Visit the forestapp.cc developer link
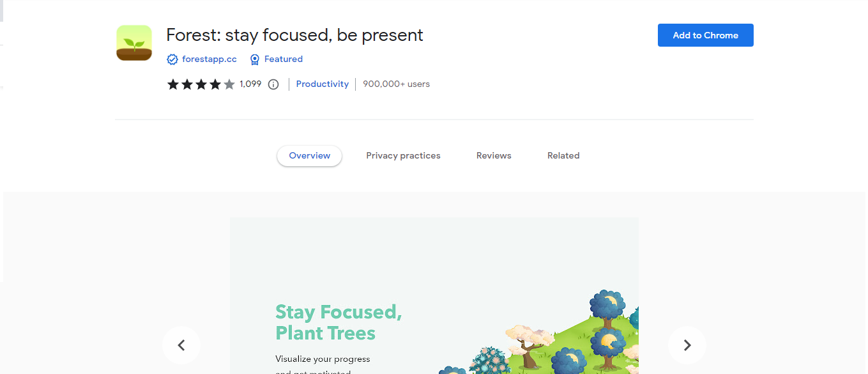This screenshot has height=374, width=868. point(209,59)
